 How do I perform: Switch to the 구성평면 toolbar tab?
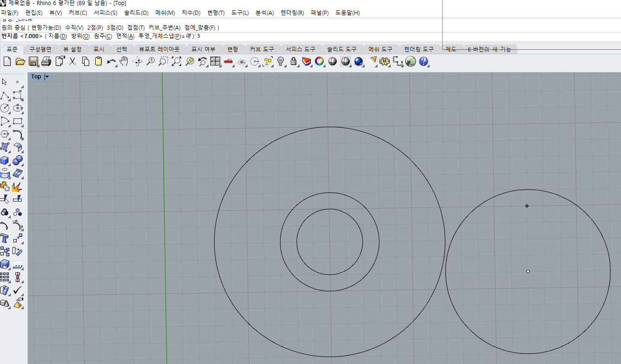pos(40,49)
